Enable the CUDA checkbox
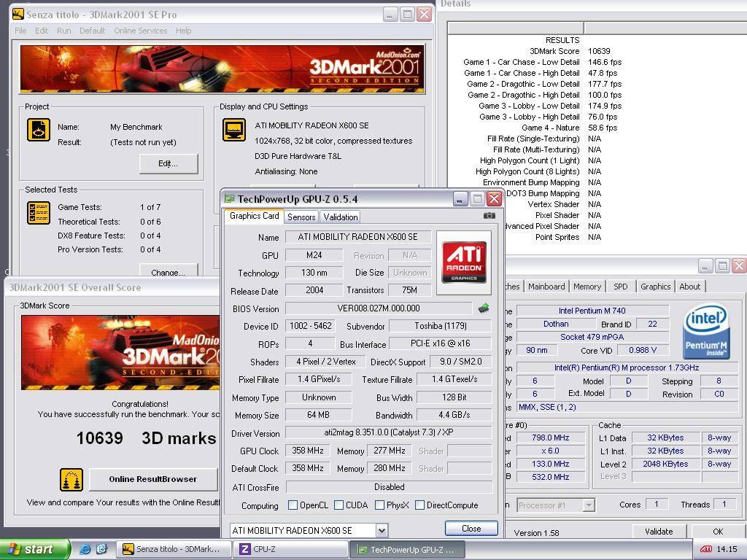Viewport: 747px width, 560px height. coord(338,505)
